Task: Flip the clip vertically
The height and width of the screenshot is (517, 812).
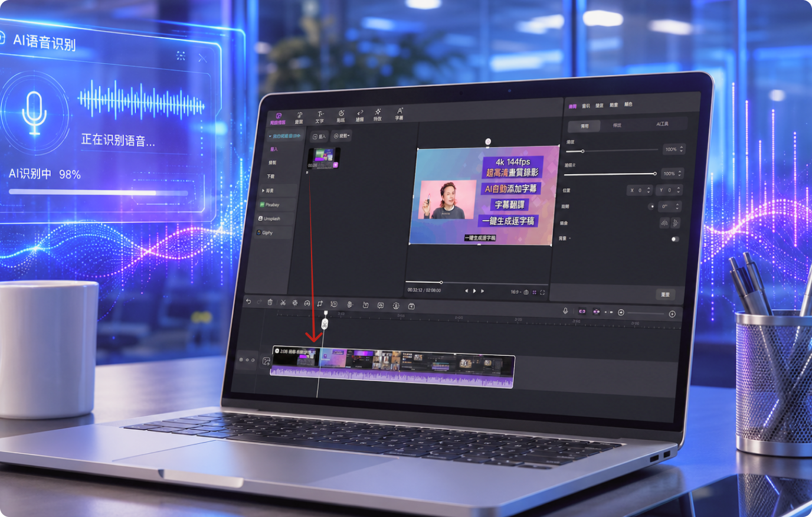Action: tap(676, 223)
